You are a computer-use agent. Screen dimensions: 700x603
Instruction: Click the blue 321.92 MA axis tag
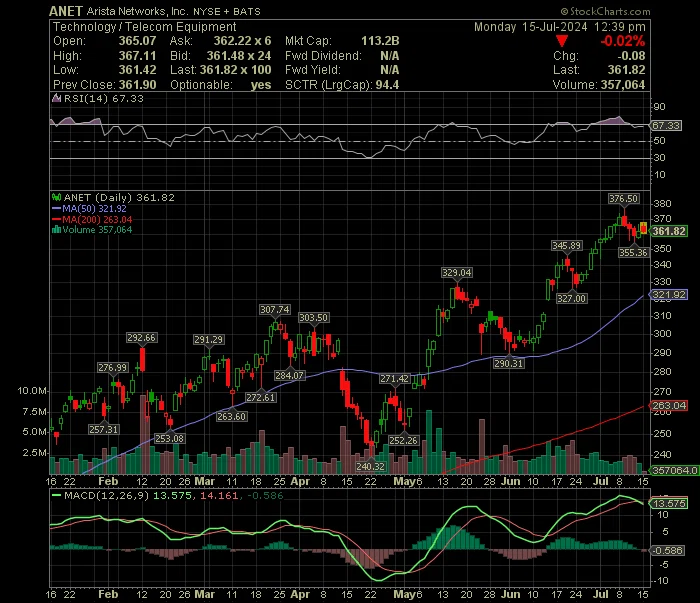point(668,295)
